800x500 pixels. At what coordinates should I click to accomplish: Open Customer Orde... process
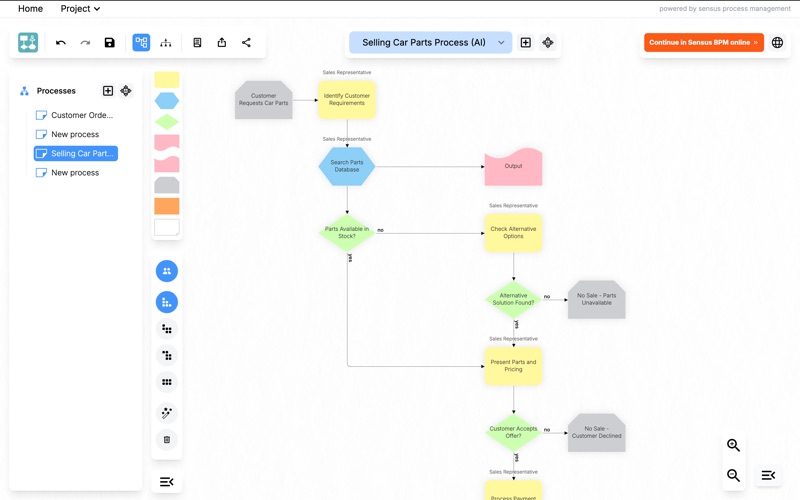tap(75, 115)
